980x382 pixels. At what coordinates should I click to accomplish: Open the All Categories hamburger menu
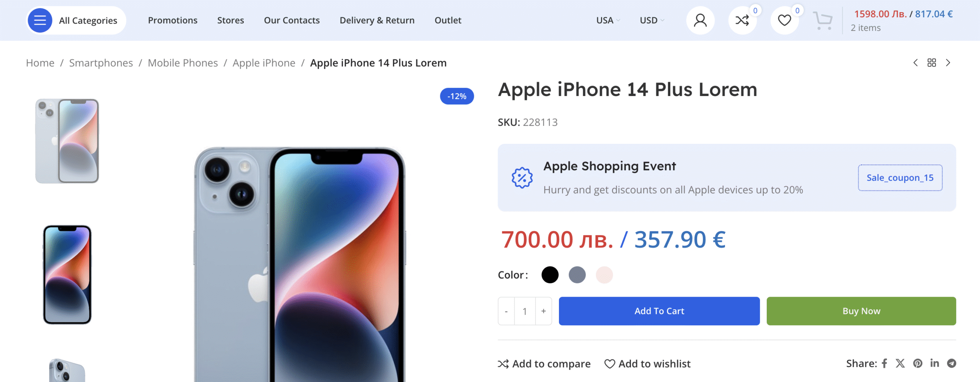pyautogui.click(x=39, y=20)
